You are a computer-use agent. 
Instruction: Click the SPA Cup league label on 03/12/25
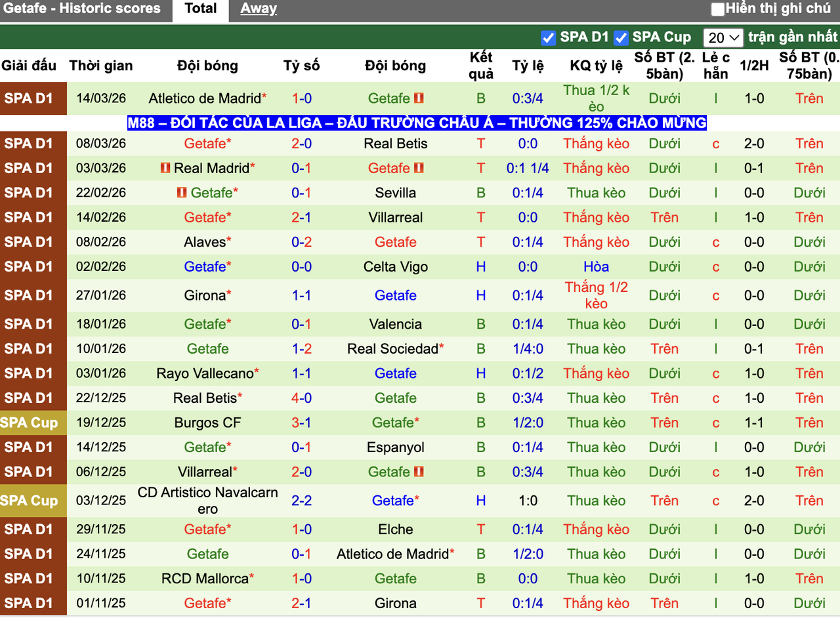[x=29, y=501]
